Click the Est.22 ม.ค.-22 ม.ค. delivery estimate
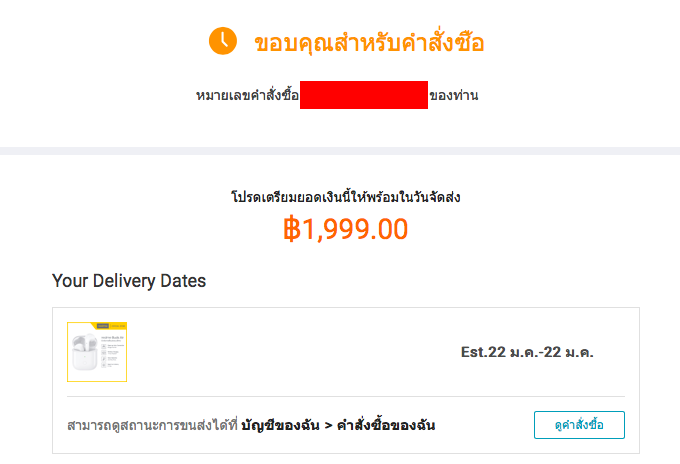The image size is (680, 464). click(x=527, y=352)
